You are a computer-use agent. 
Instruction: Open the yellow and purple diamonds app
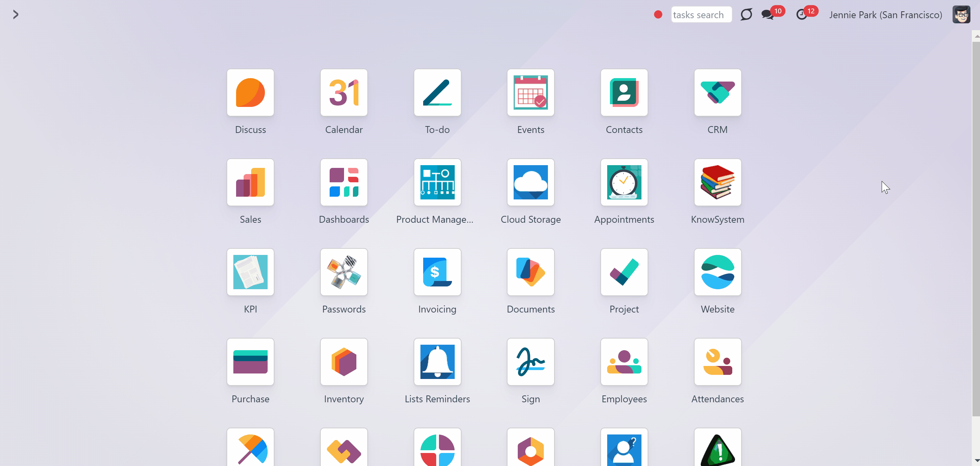(344, 447)
